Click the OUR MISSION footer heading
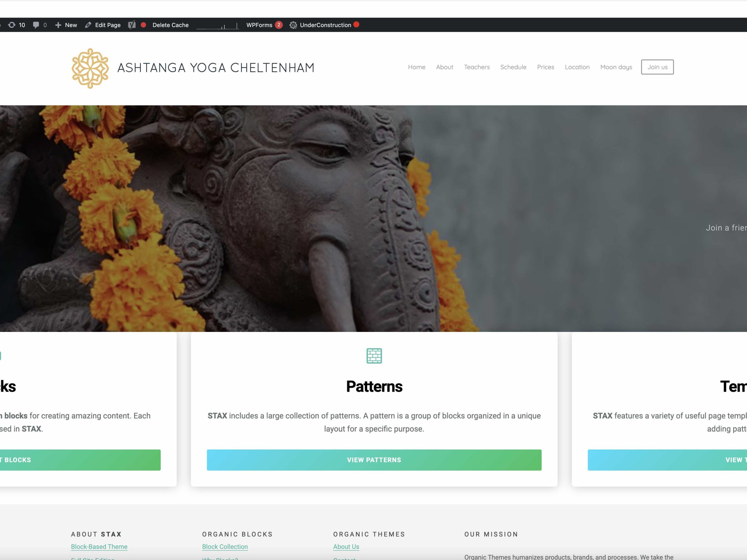Image resolution: width=747 pixels, height=560 pixels. 491,534
